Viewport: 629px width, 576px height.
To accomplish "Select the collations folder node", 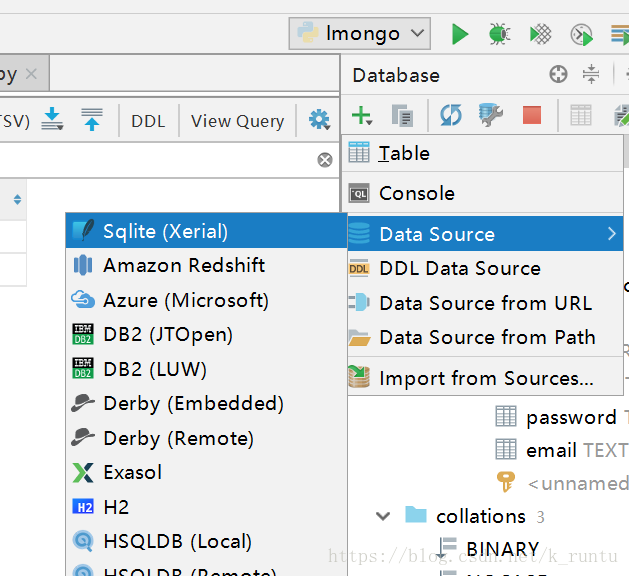I will click(481, 516).
